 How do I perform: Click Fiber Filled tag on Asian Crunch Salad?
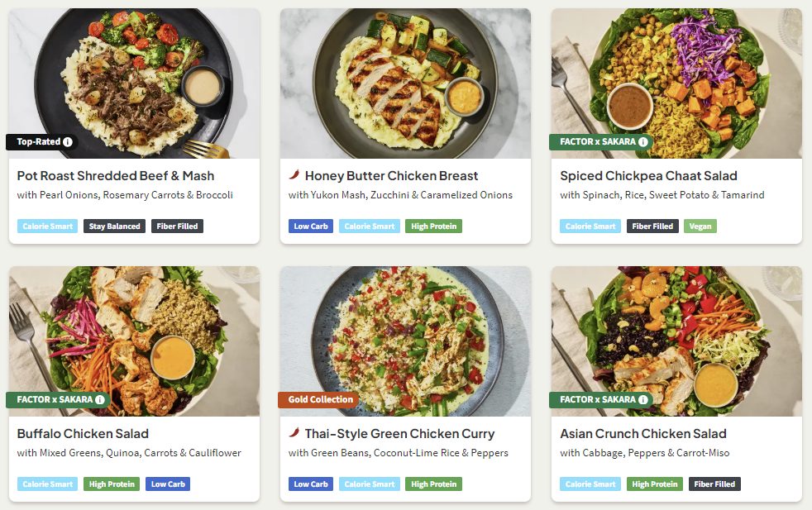(x=714, y=484)
